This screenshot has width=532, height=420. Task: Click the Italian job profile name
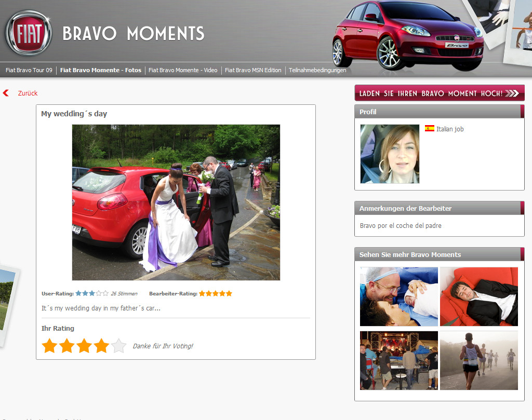pos(450,129)
